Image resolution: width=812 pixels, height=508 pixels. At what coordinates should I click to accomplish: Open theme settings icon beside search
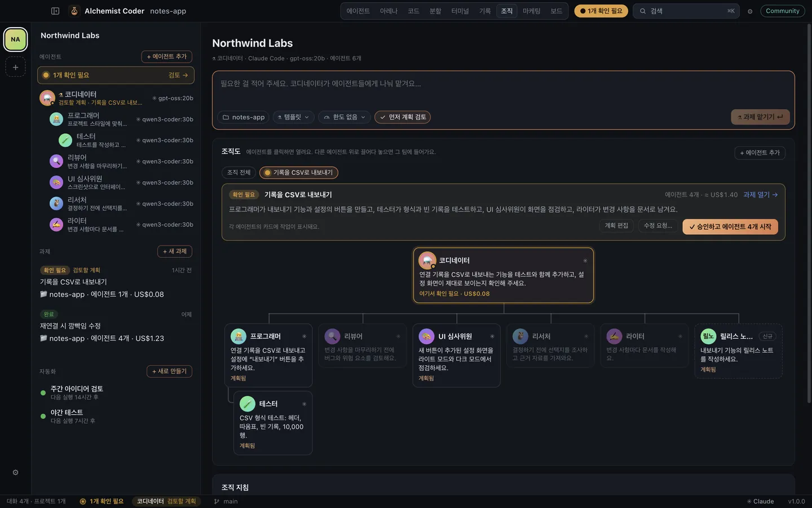(x=750, y=11)
